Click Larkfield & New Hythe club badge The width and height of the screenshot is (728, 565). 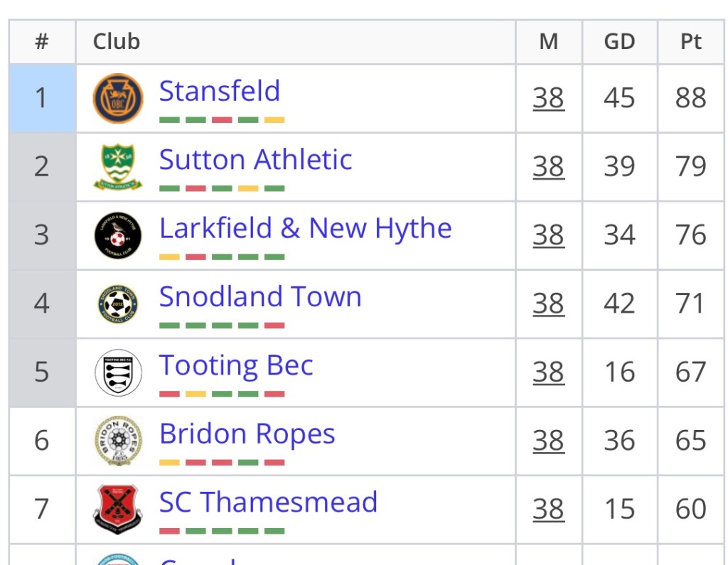tap(118, 235)
